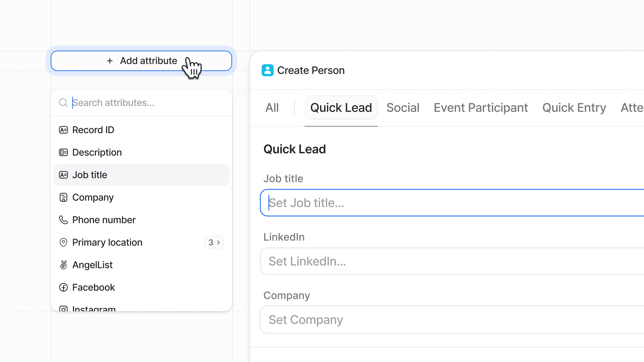This screenshot has width=644, height=362.
Task: Click into the Set Job title field
Action: [x=450, y=203]
